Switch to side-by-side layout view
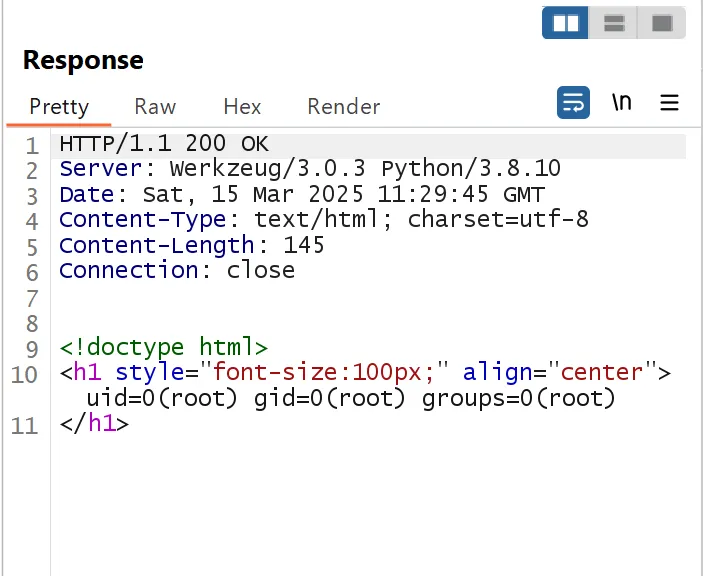 [566, 23]
